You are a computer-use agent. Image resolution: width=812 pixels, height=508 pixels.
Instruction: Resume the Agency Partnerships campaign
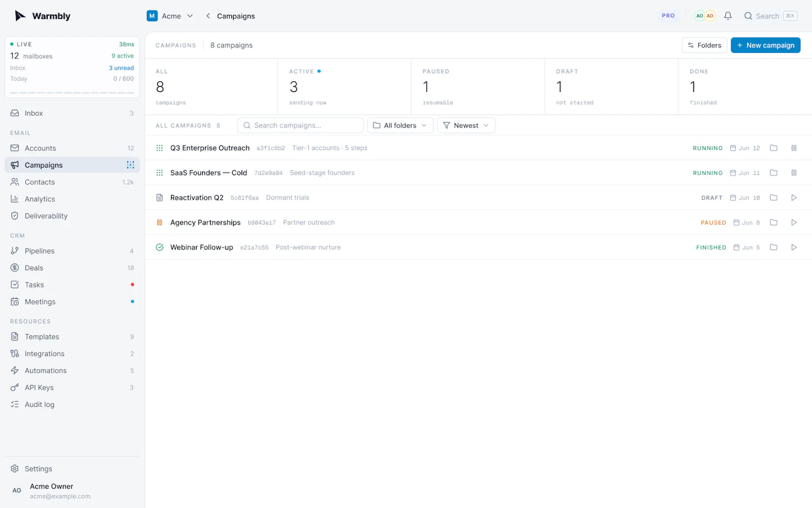click(x=794, y=223)
